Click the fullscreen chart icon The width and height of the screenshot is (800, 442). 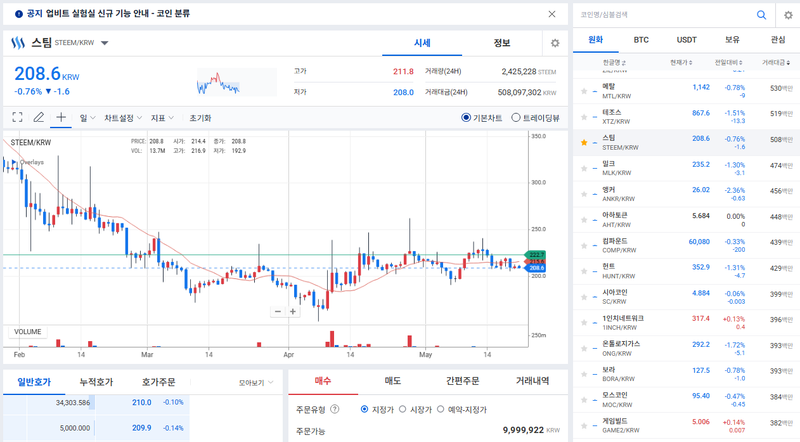17,117
